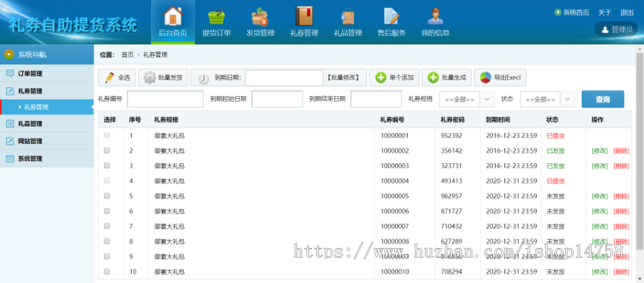Click [删除] for coupon 10000007
This screenshot has width=644, height=283.
621,226
